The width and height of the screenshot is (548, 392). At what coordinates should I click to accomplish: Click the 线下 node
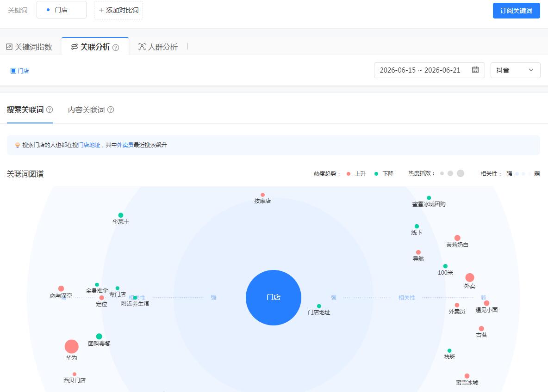coord(417,226)
